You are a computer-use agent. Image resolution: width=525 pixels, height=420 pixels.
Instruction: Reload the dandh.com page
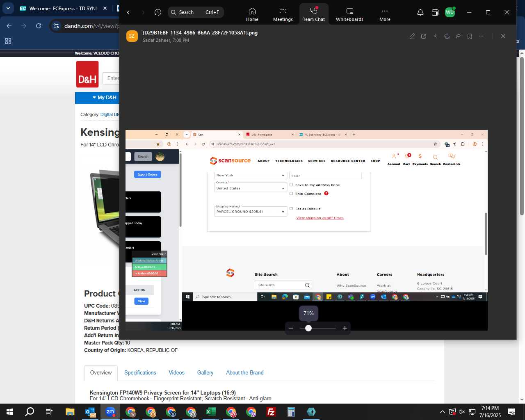(x=39, y=26)
